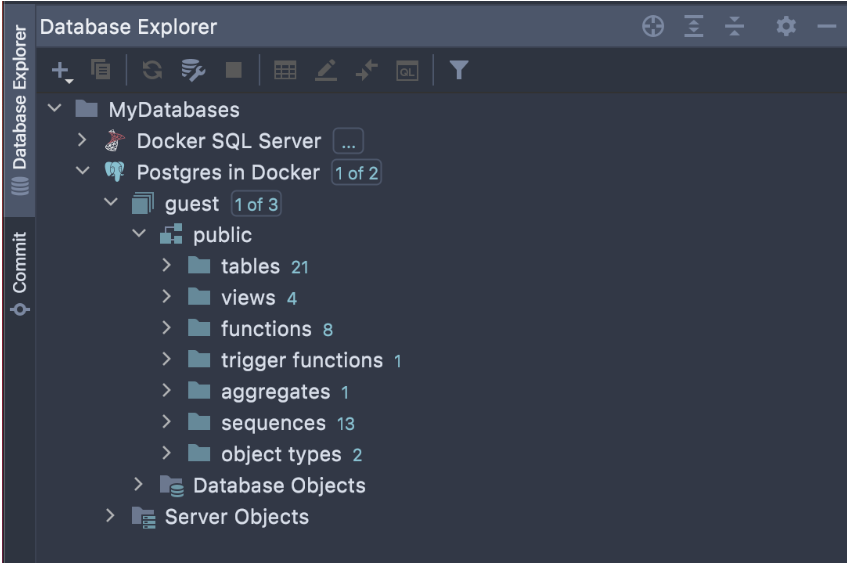Expand the Docker SQL Server node

pos(82,140)
